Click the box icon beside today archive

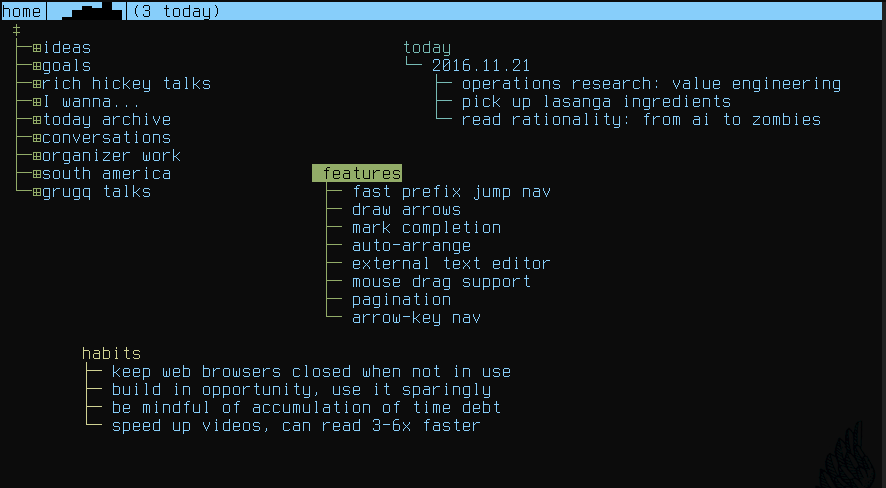[x=37, y=120]
